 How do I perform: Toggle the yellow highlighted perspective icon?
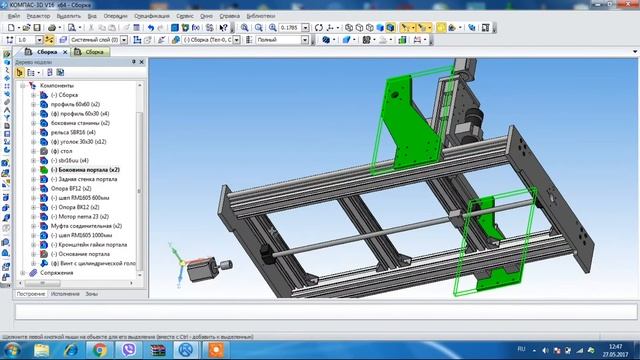click(x=441, y=28)
